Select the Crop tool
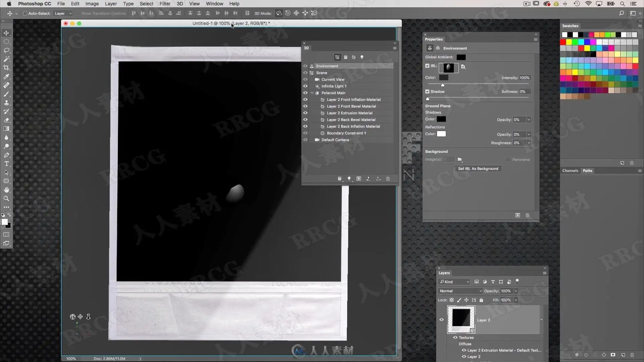The width and height of the screenshot is (644, 362). [x=6, y=68]
